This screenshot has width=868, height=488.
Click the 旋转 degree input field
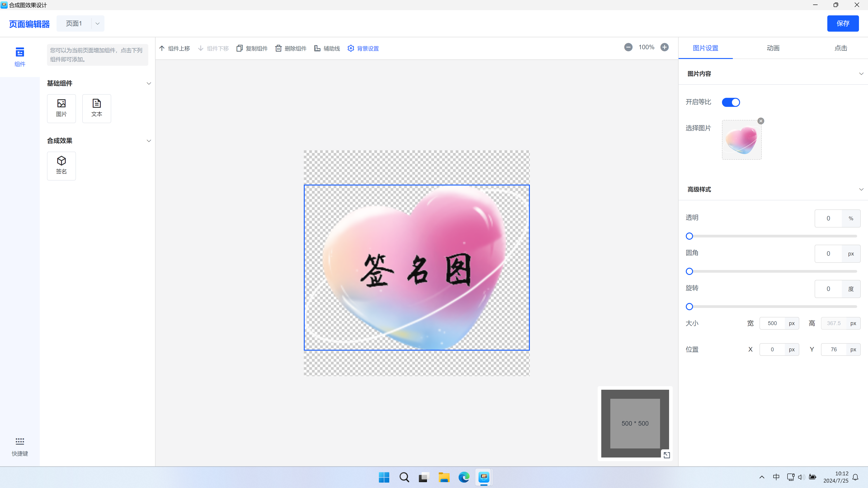pos(828,289)
